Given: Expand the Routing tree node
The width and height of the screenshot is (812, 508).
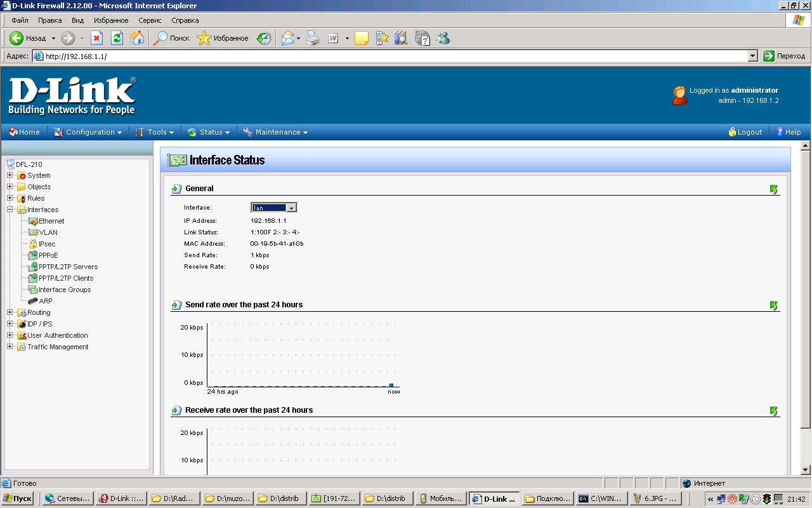Looking at the screenshot, I should [10, 312].
